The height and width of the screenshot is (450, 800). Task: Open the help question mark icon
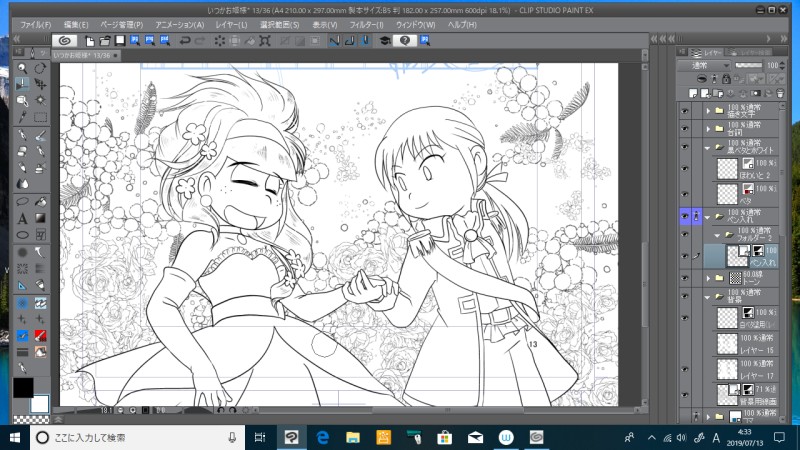[x=405, y=41]
